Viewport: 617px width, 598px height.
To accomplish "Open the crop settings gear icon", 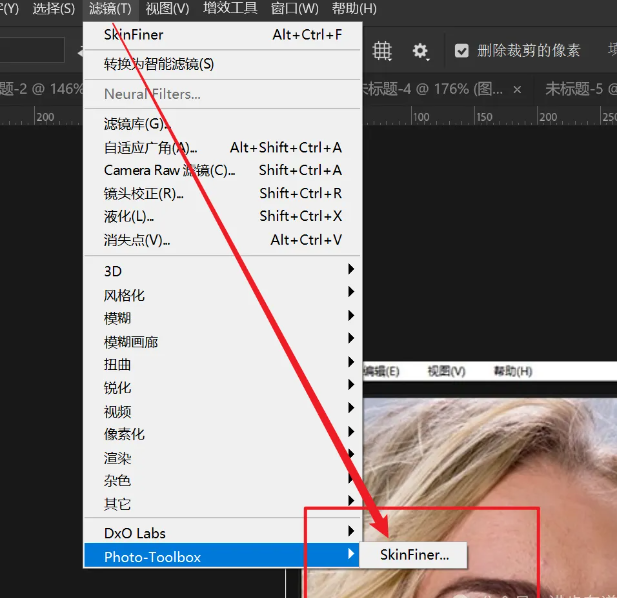I will (421, 51).
